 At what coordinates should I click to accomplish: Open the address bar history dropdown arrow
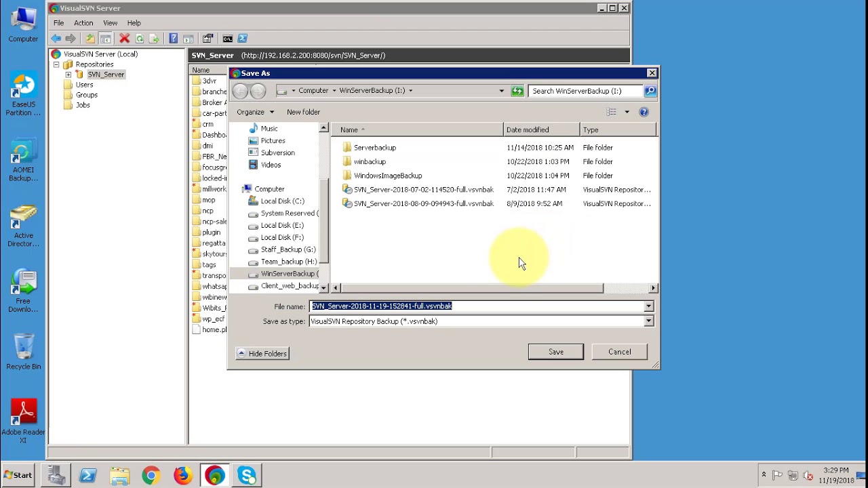[502, 91]
